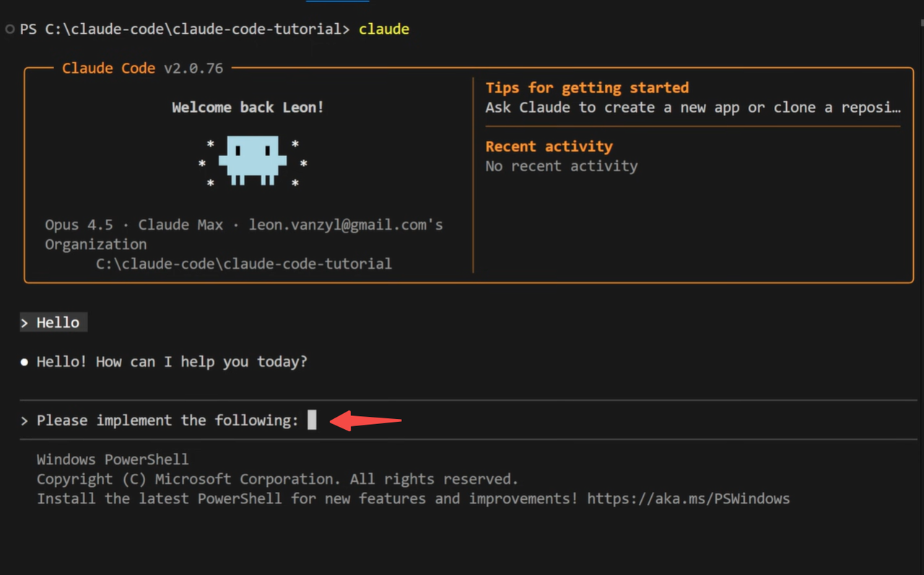Click the "Hello! How can I help you today?" reply
Image resolution: width=924 pixels, height=575 pixels.
pos(172,361)
